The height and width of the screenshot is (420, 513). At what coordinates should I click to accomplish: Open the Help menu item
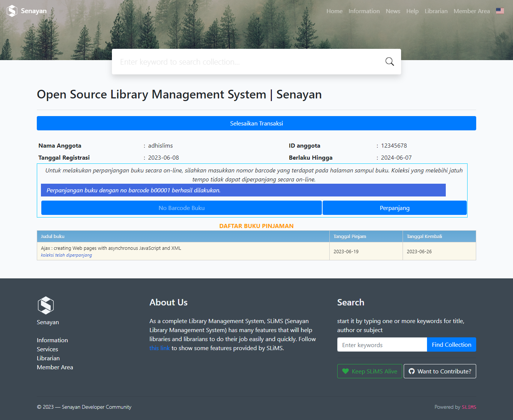pos(412,11)
